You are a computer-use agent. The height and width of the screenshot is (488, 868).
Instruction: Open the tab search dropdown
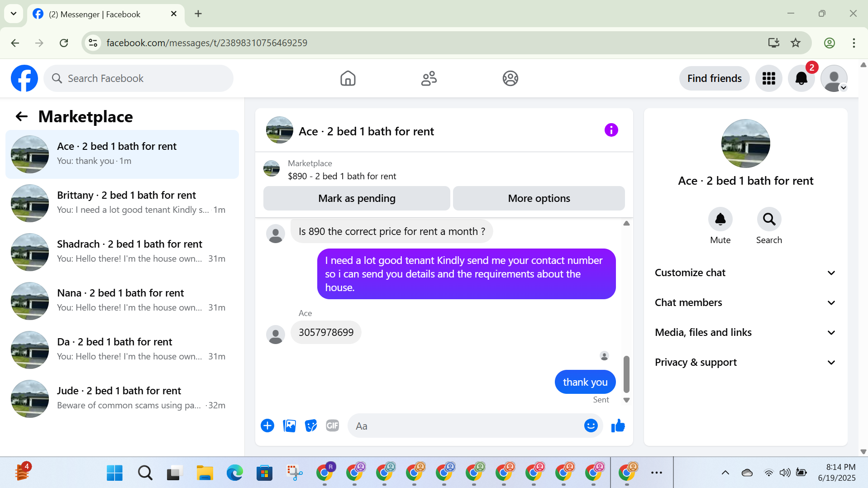pos(14,14)
